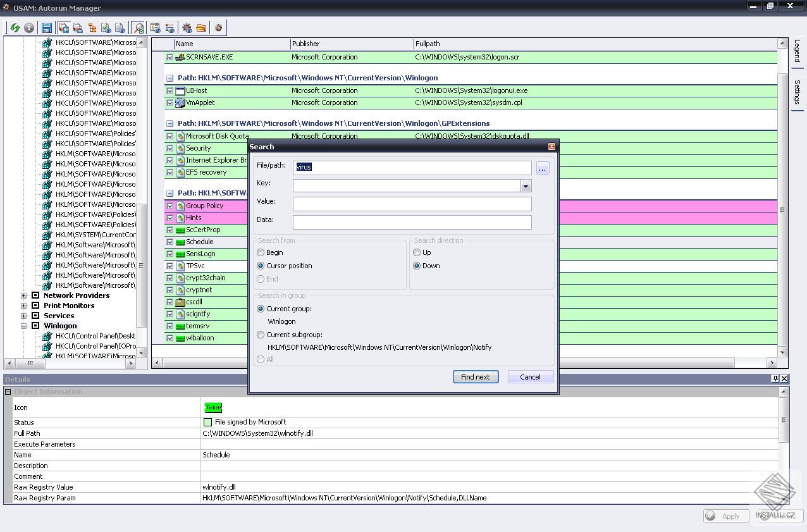Select the Begin radio button
The image size is (807, 532).
[260, 252]
